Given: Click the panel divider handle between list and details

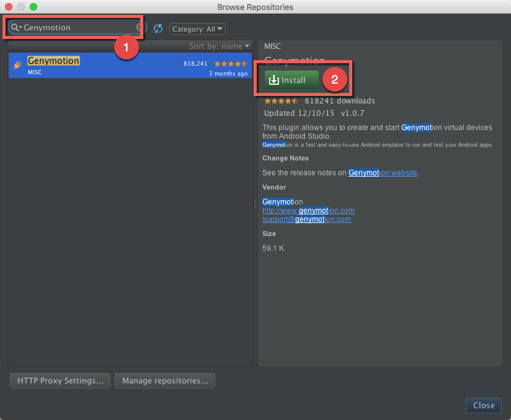Looking at the screenshot, I should [254, 203].
